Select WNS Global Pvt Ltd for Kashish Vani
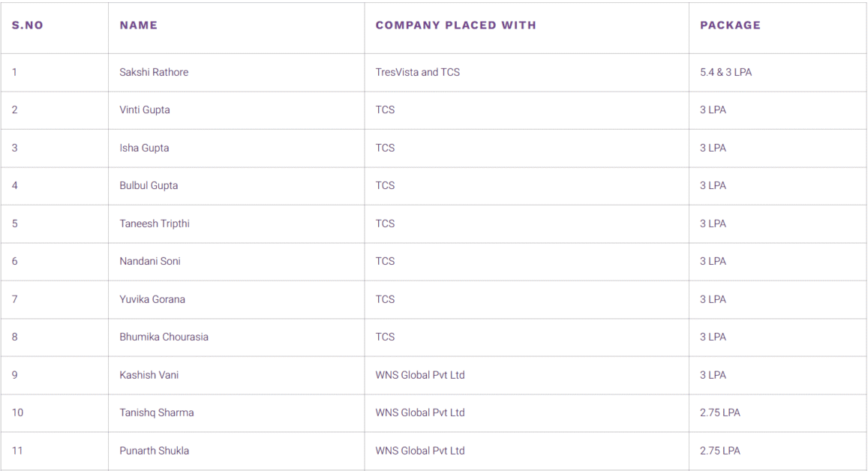The height and width of the screenshot is (471, 868). point(420,375)
